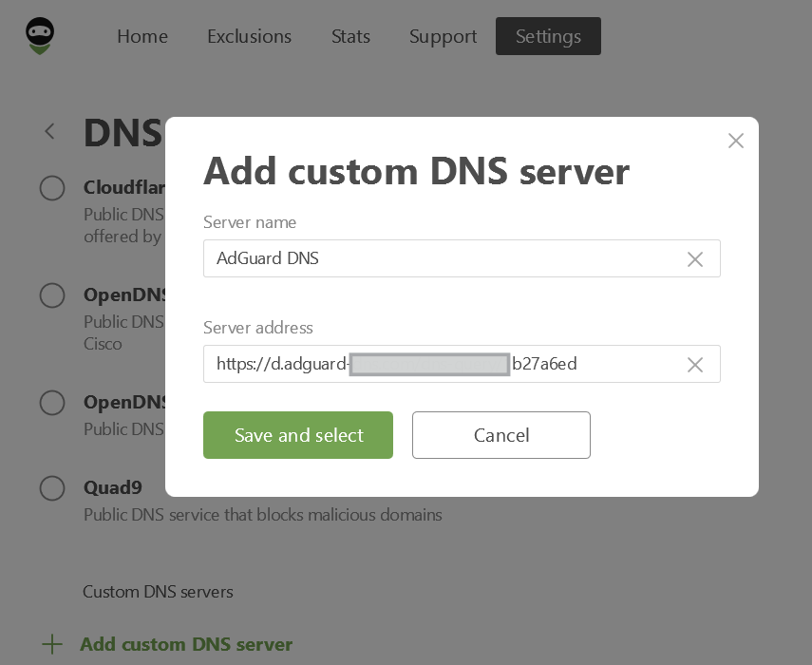The image size is (812, 665).
Task: Select the second OpenDNS radio button
Action: coord(52,403)
